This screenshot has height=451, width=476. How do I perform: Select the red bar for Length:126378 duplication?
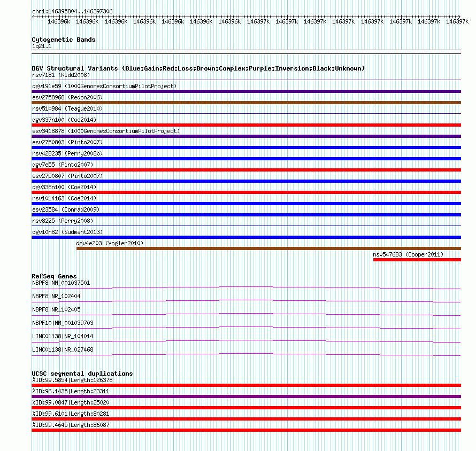246,385
